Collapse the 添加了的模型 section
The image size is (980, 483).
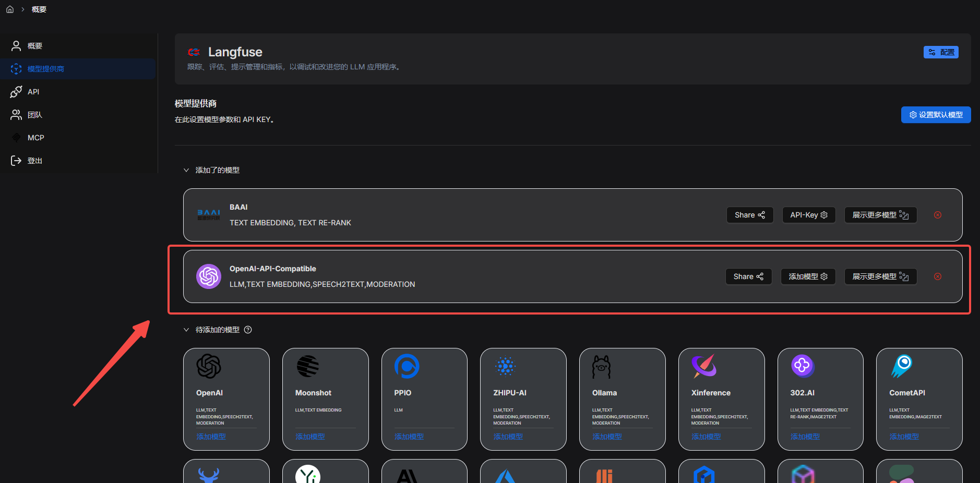point(186,170)
